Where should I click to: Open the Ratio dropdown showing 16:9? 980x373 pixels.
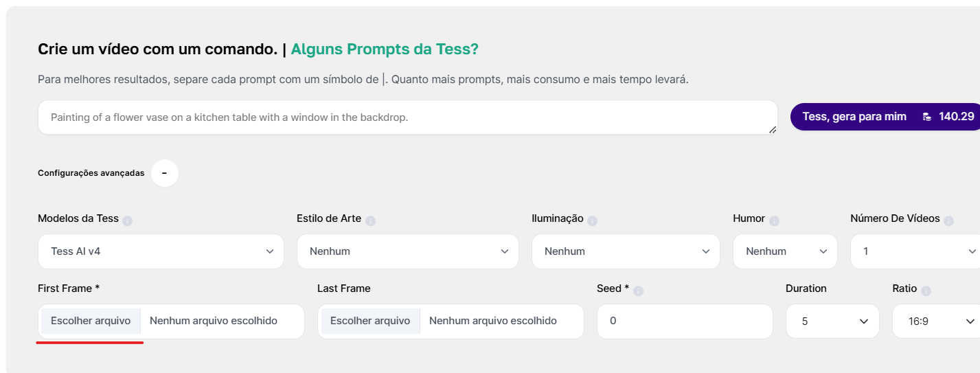click(936, 321)
